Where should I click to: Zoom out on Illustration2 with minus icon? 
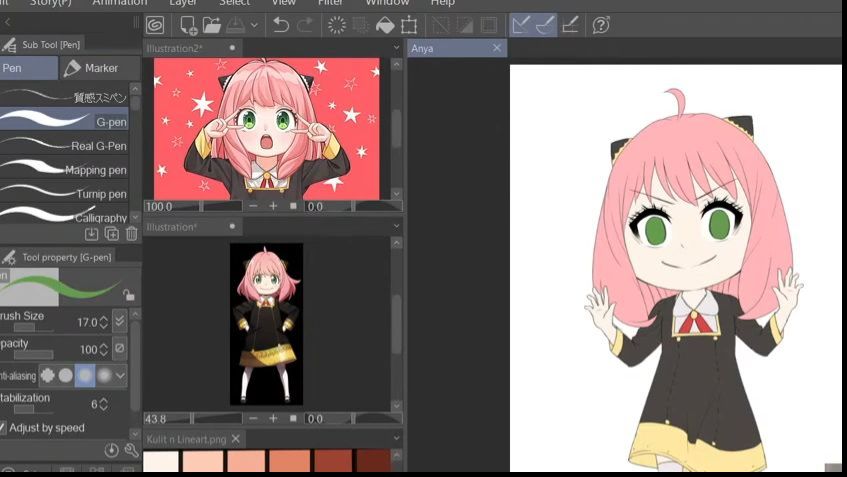click(x=253, y=206)
